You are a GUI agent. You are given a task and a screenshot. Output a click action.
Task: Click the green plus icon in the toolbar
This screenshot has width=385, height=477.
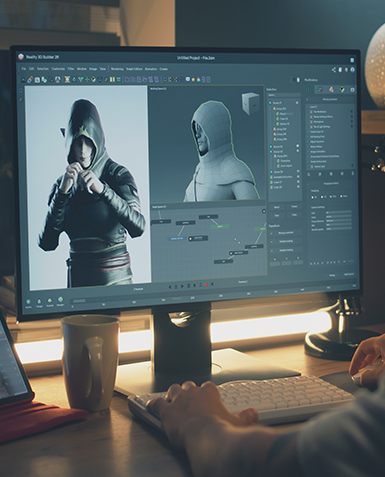click(87, 79)
